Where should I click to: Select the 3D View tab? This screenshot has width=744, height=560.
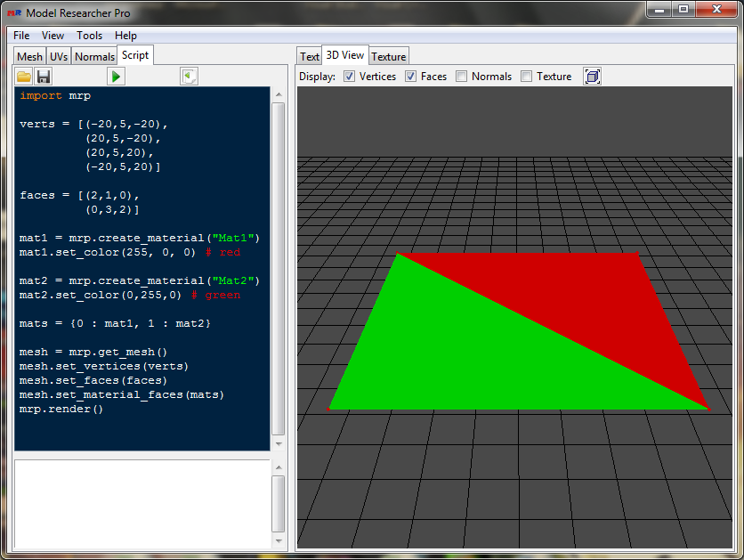coord(345,55)
